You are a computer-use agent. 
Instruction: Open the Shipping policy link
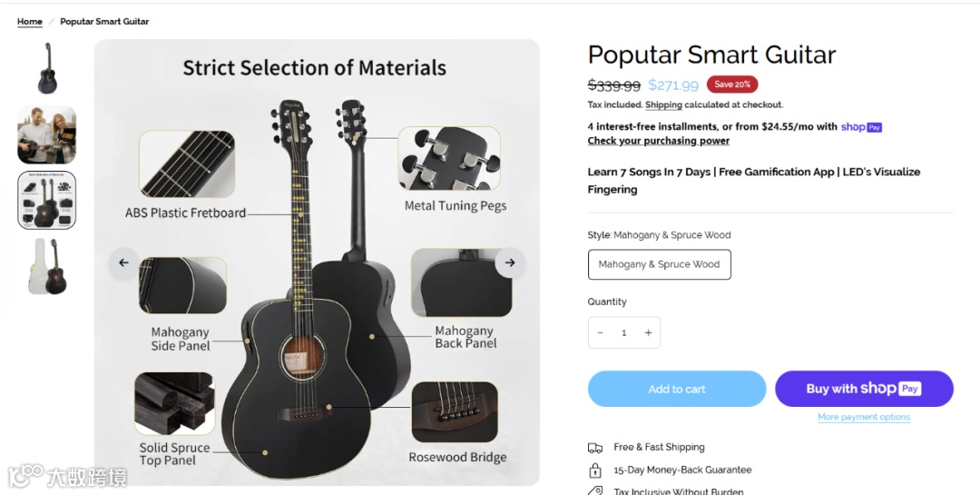coord(663,105)
